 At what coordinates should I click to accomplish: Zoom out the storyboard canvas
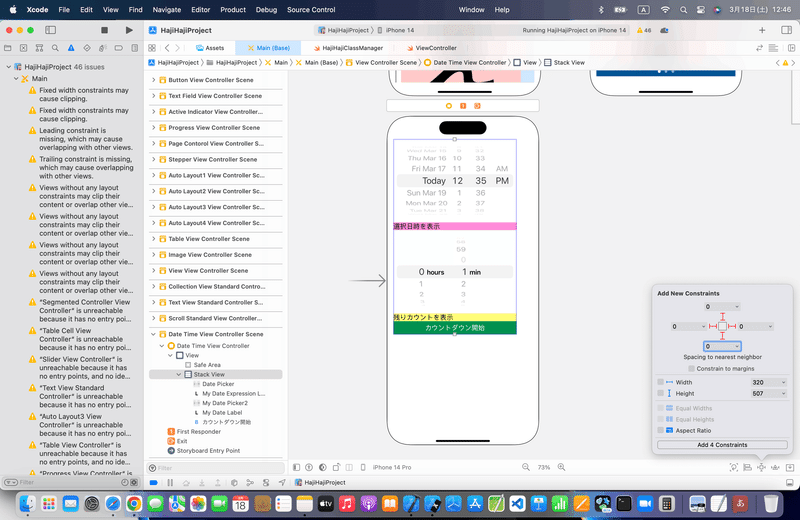tap(526, 467)
